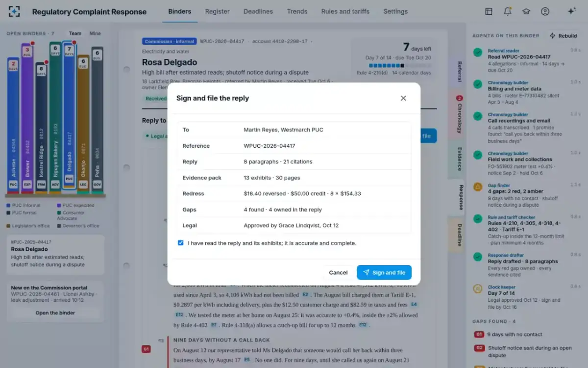Screen dimensions: 588x368
Task: Open the graduation cap training icon
Action: point(526,11)
